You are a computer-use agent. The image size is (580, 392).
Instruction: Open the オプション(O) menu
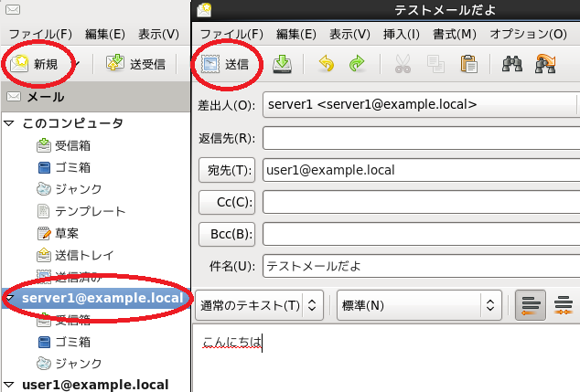(x=529, y=35)
